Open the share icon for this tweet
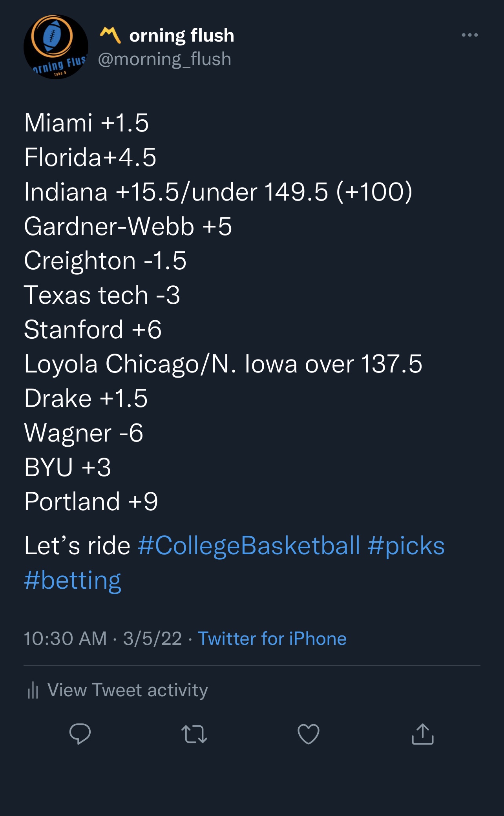The height and width of the screenshot is (816, 504). click(422, 734)
